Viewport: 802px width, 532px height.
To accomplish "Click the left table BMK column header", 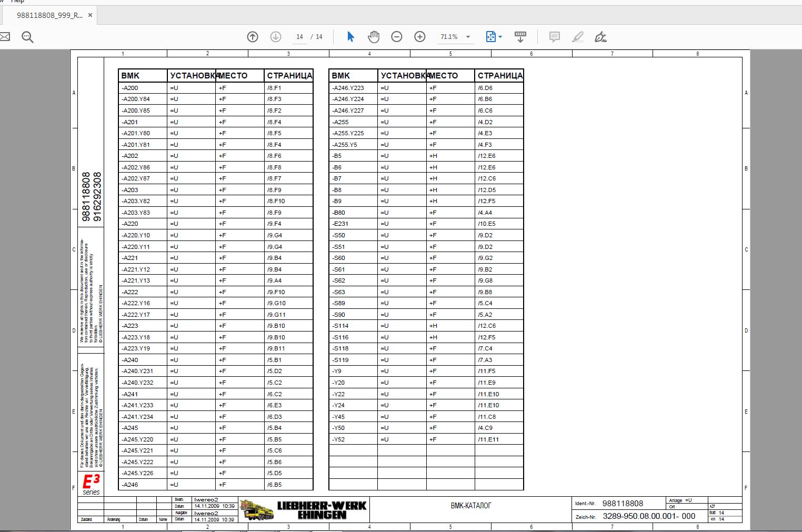I will click(x=131, y=76).
